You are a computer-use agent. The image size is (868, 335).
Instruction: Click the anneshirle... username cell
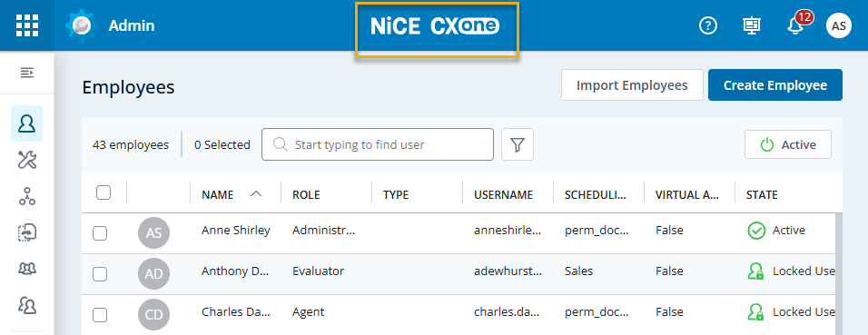tap(508, 231)
